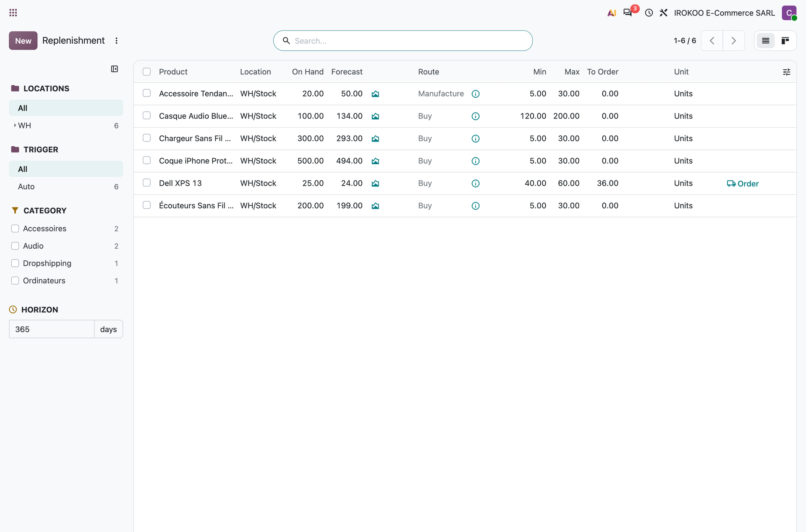This screenshot has height=532, width=806.
Task: Show forecast graph for Accessoire Tendance
Action: 375,94
